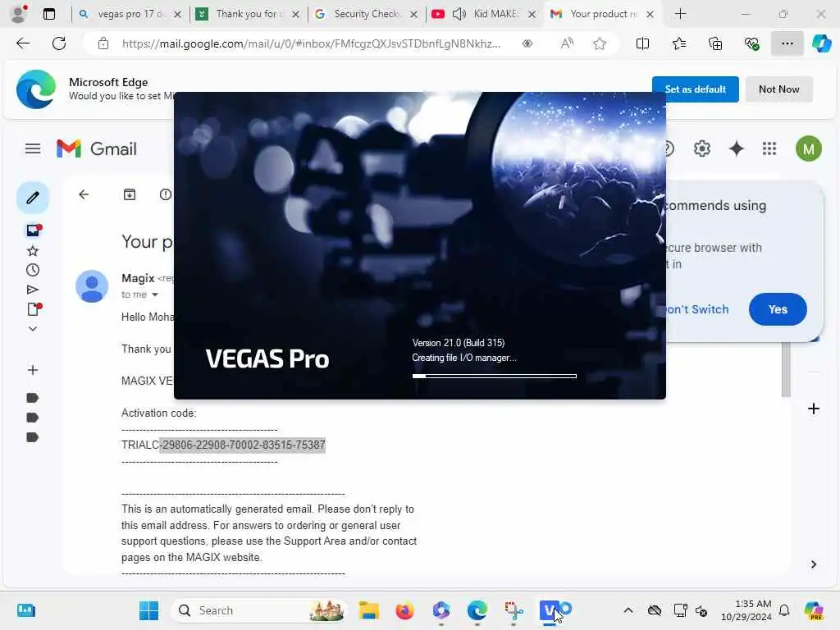Screen dimensions: 840x630
Task: Open Sent mail icon
Action: click(33, 290)
